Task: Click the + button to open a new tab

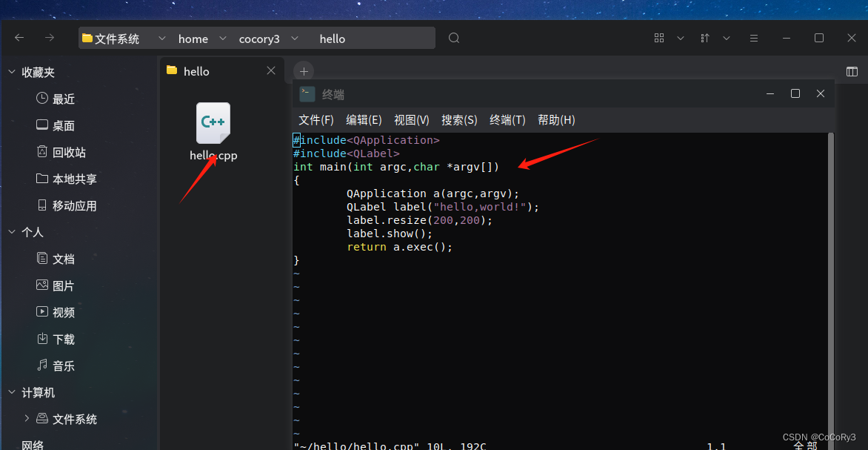Action: pos(304,70)
